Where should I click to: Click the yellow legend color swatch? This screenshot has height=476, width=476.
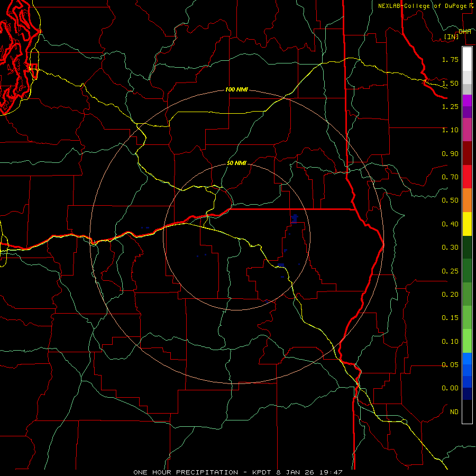tap(467, 224)
